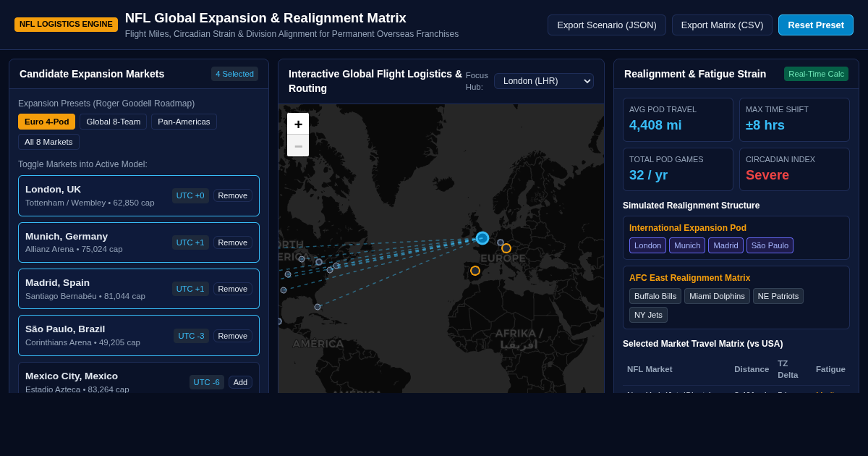This screenshot has width=868, height=456.
Task: Click the Munich chip in International Expansion Pod
Action: click(x=687, y=245)
